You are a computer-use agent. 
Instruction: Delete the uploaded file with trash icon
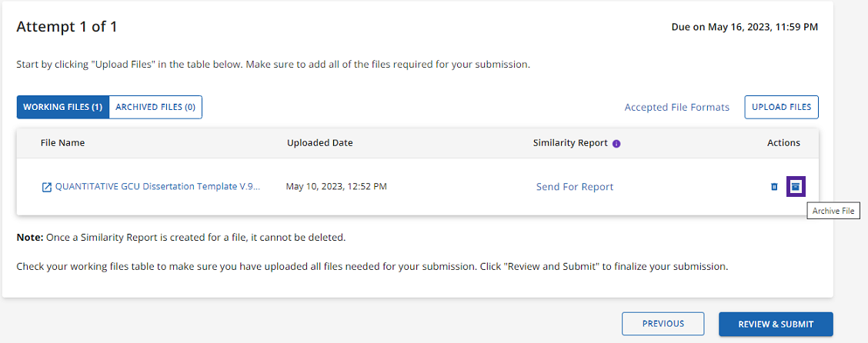click(x=774, y=187)
